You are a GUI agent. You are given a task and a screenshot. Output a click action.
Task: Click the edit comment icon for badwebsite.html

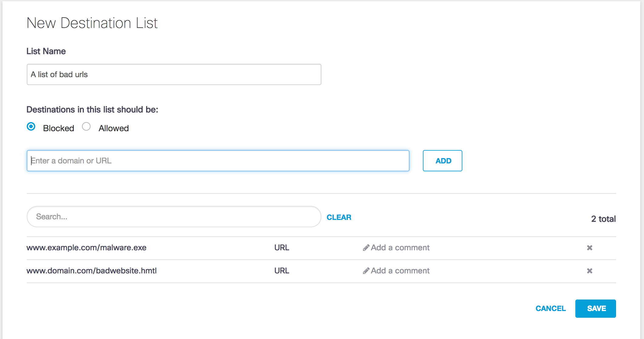365,270
